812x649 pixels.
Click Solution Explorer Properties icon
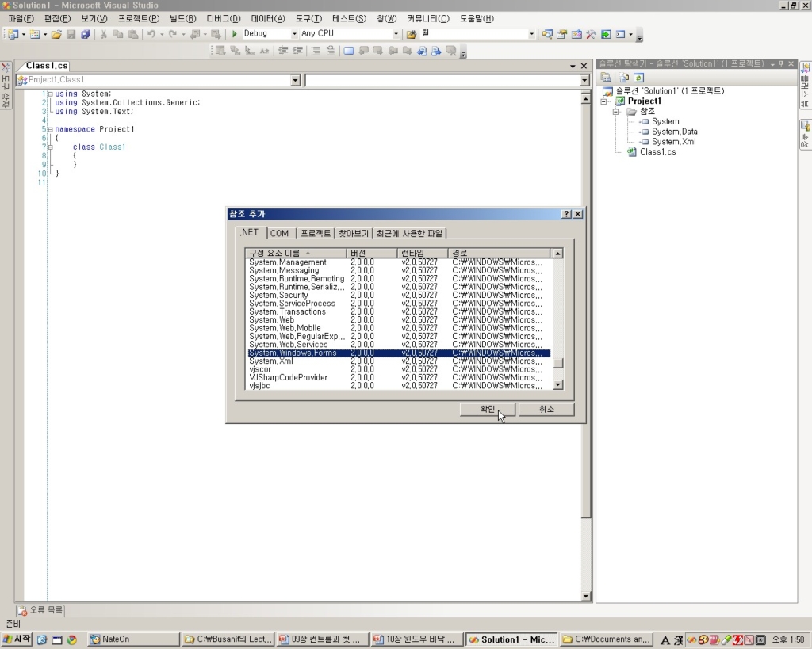[606, 78]
